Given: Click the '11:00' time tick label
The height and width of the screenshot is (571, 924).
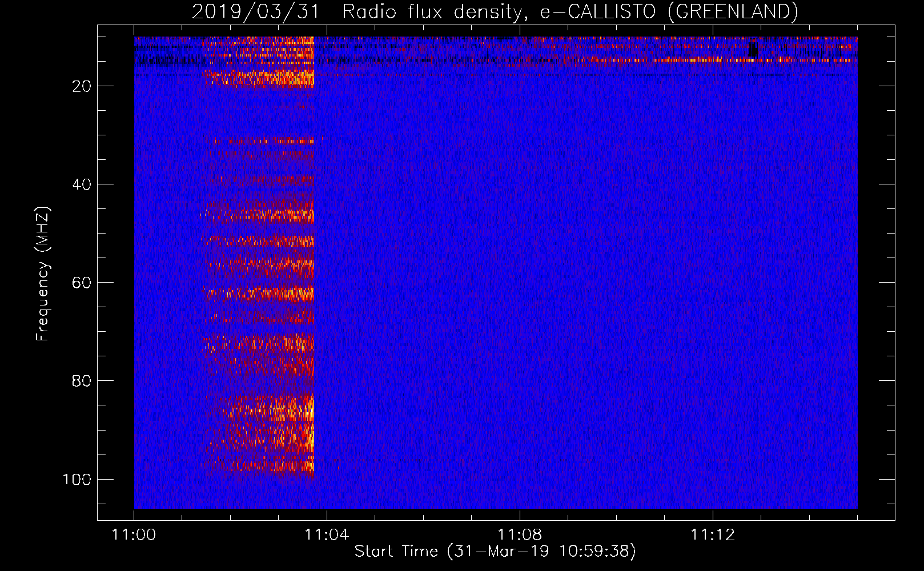Looking at the screenshot, I should (134, 535).
